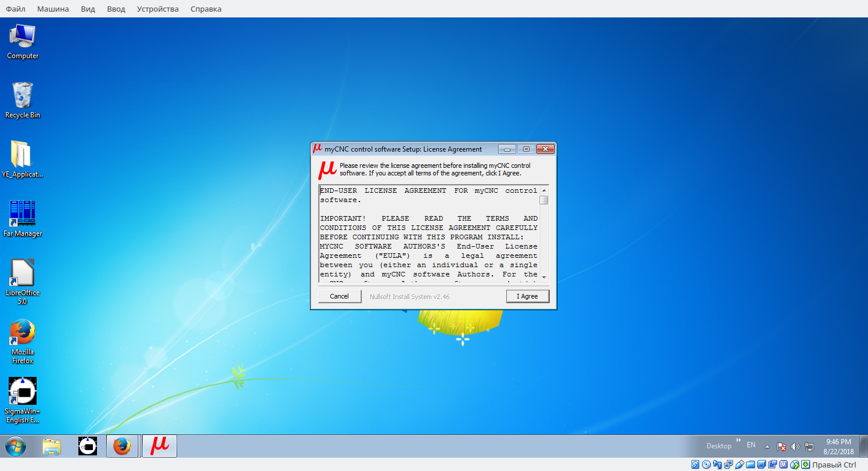868x471 pixels.
Task: Click the I Agree button
Action: pos(527,296)
